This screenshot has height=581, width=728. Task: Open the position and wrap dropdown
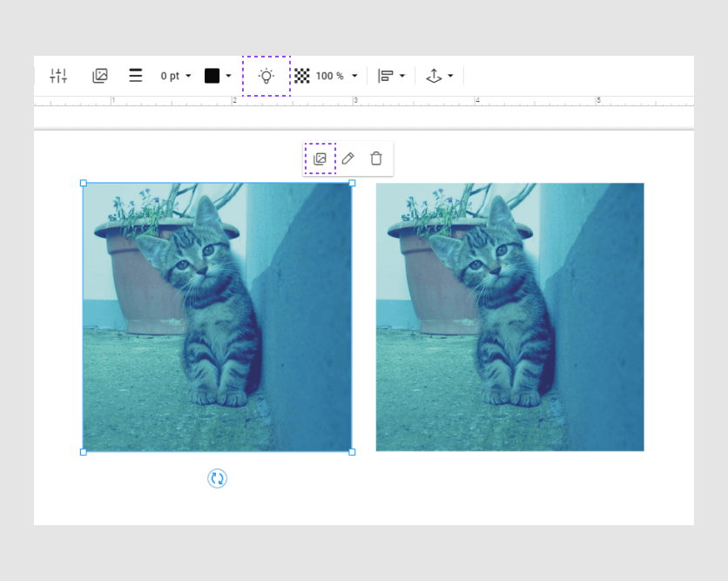point(438,76)
